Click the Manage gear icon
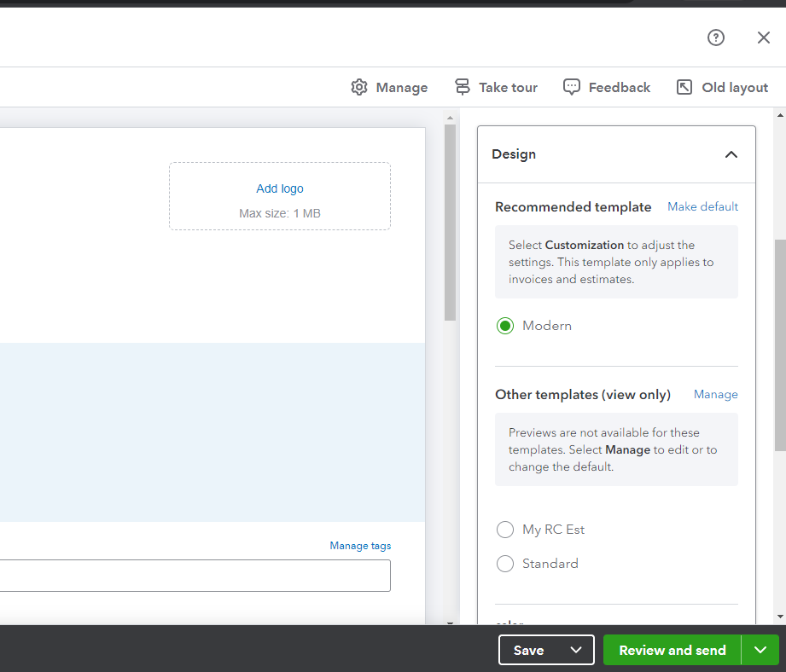Image resolution: width=786 pixels, height=672 pixels. pos(359,87)
